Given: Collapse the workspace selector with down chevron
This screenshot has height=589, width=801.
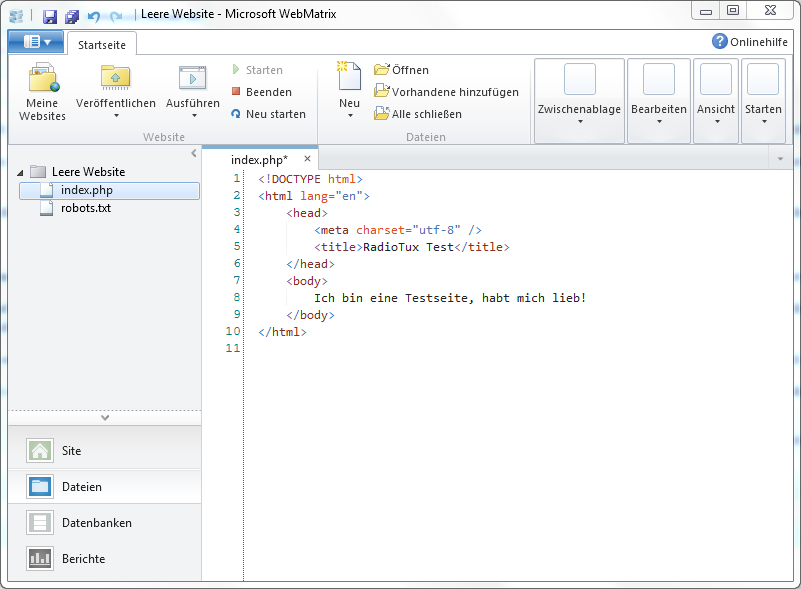Looking at the screenshot, I should pos(105,418).
